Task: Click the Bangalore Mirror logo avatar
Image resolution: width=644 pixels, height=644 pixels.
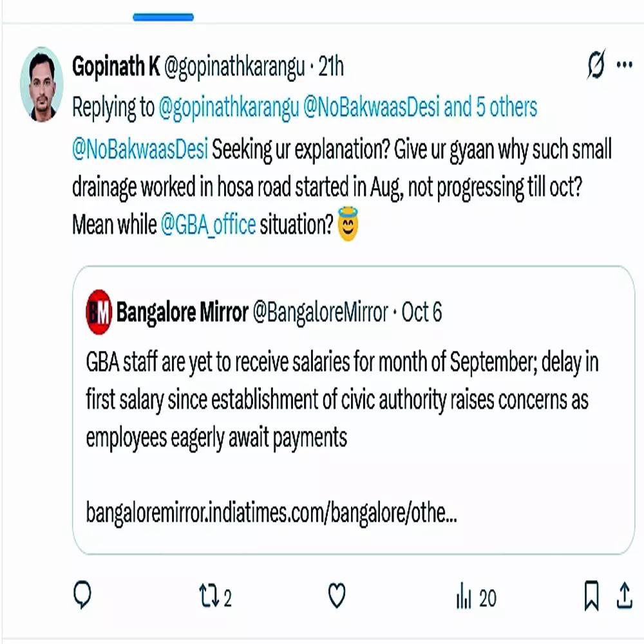Action: (99, 312)
